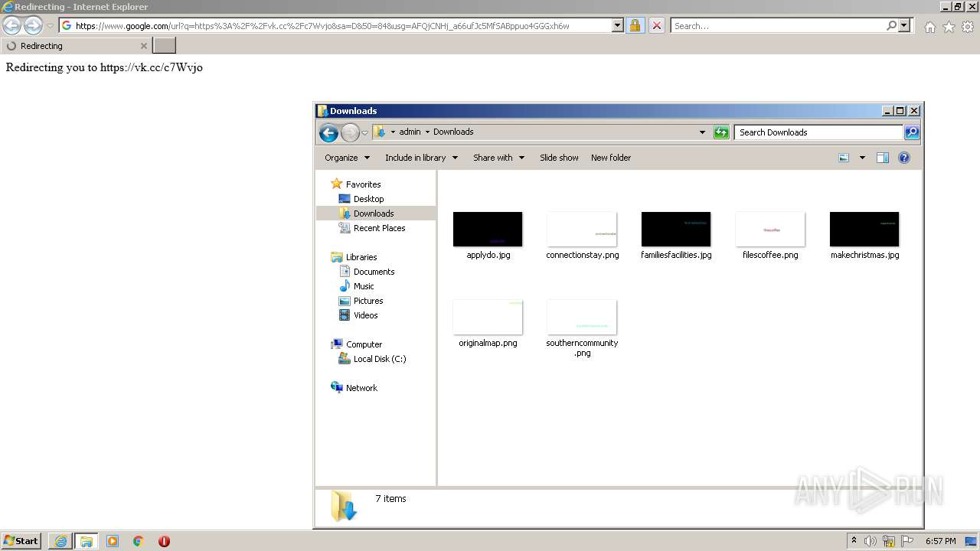The width and height of the screenshot is (980, 551).
Task: Open Pictures library
Action: pyautogui.click(x=367, y=301)
